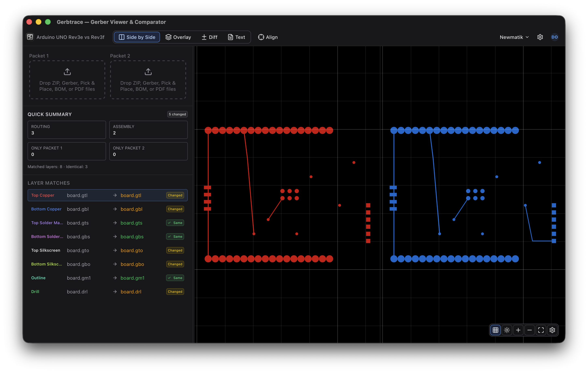Switch to Side by Side view

click(x=137, y=37)
